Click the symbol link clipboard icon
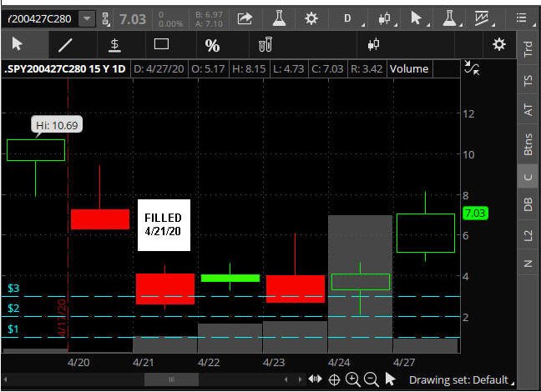Screen dimensions: 541x392 point(106,18)
